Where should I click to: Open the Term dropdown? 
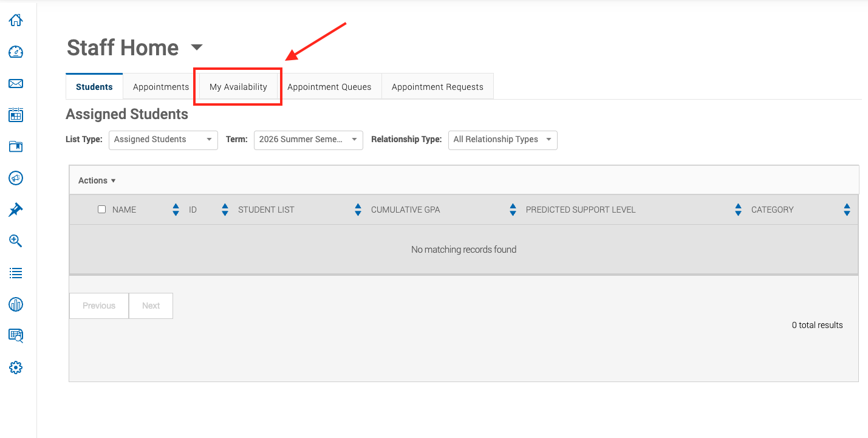point(309,140)
